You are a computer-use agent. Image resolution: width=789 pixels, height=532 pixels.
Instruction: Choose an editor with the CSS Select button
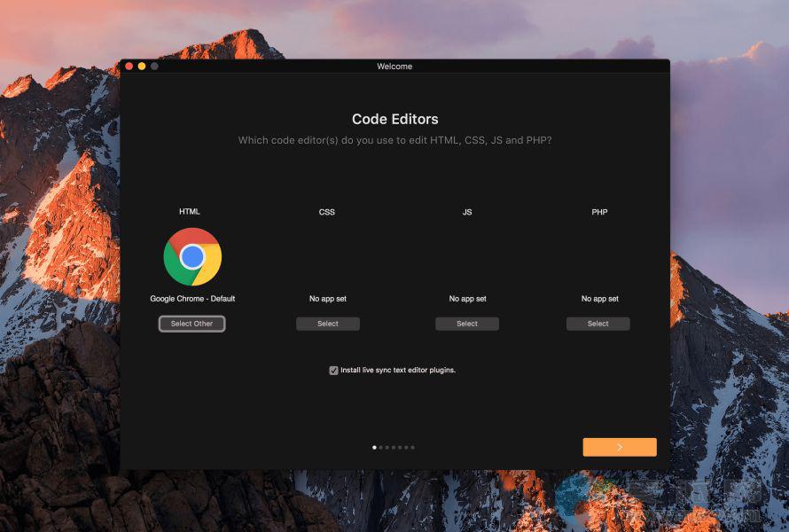click(x=328, y=324)
